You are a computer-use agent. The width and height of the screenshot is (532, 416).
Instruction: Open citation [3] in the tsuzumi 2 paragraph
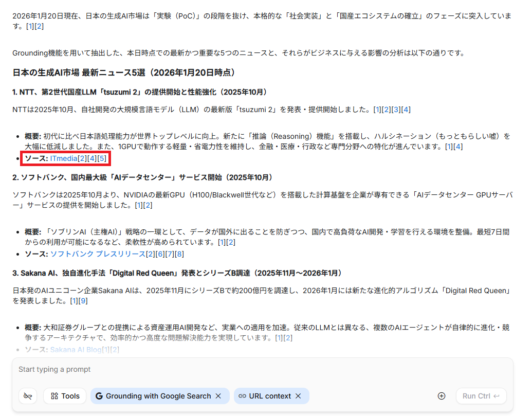[x=396, y=110]
